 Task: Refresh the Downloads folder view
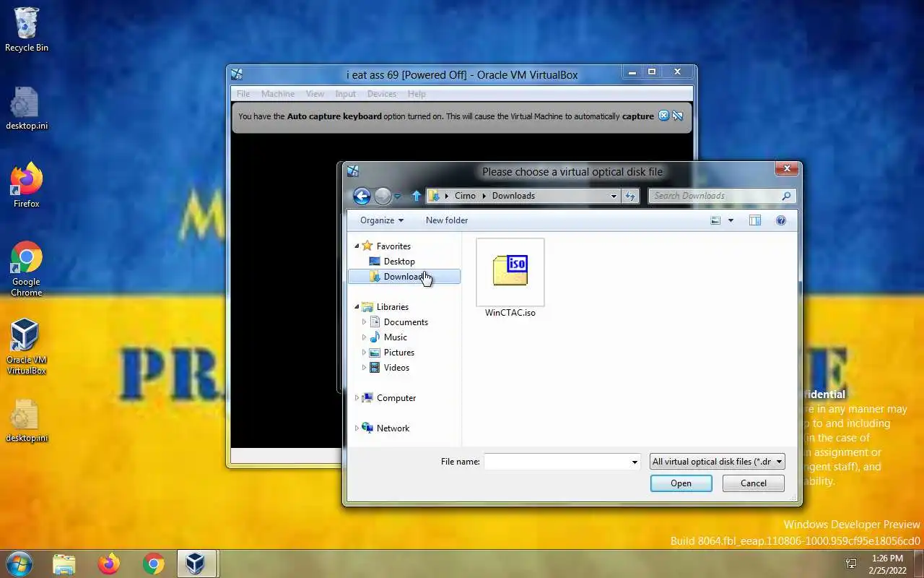pyautogui.click(x=630, y=196)
